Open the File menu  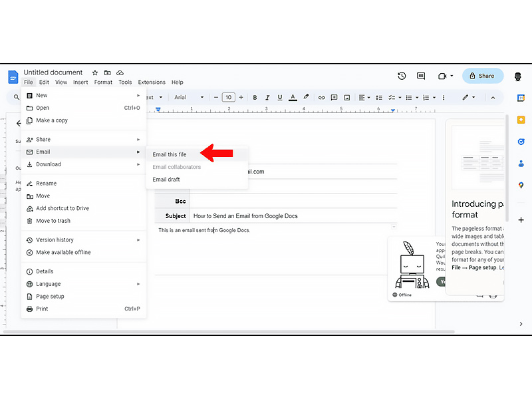29,82
